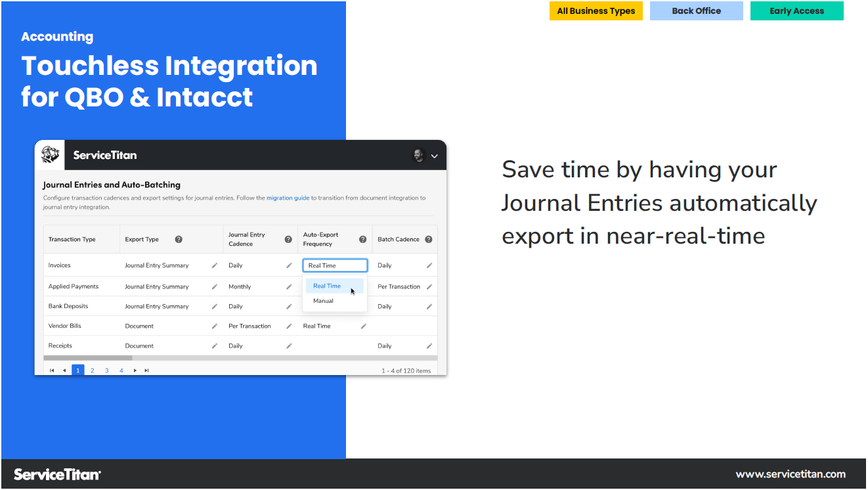Go to the next page of results

coord(135,370)
